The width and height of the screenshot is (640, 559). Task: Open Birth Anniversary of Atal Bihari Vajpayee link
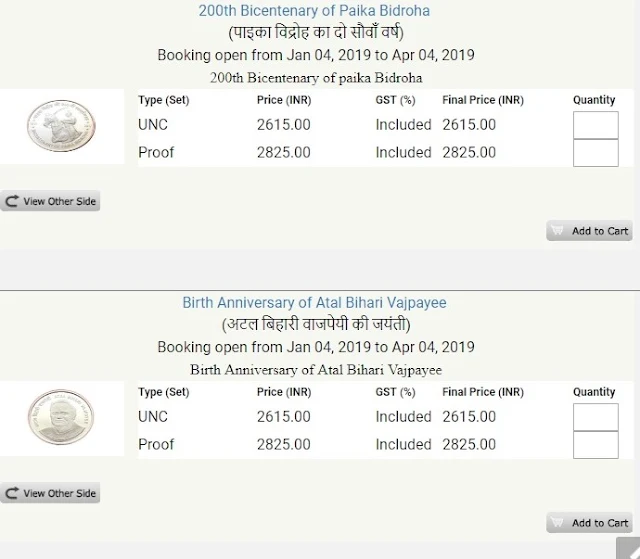[x=315, y=302]
